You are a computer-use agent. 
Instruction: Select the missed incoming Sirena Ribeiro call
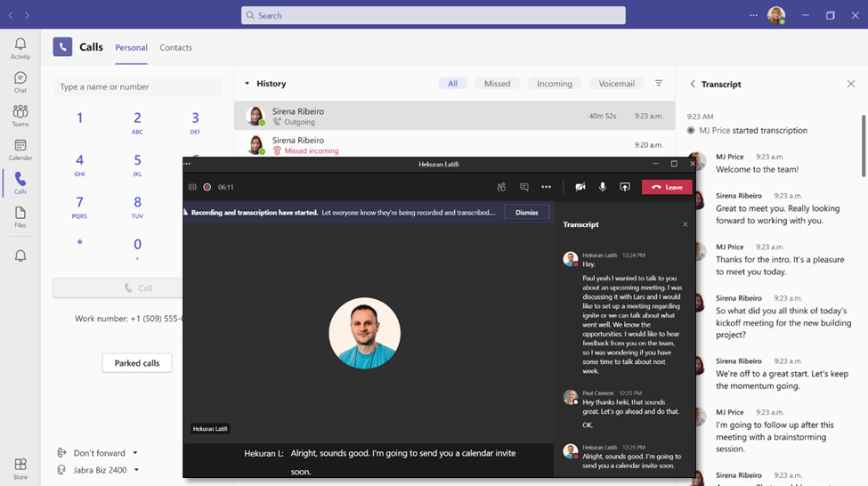[454, 144]
